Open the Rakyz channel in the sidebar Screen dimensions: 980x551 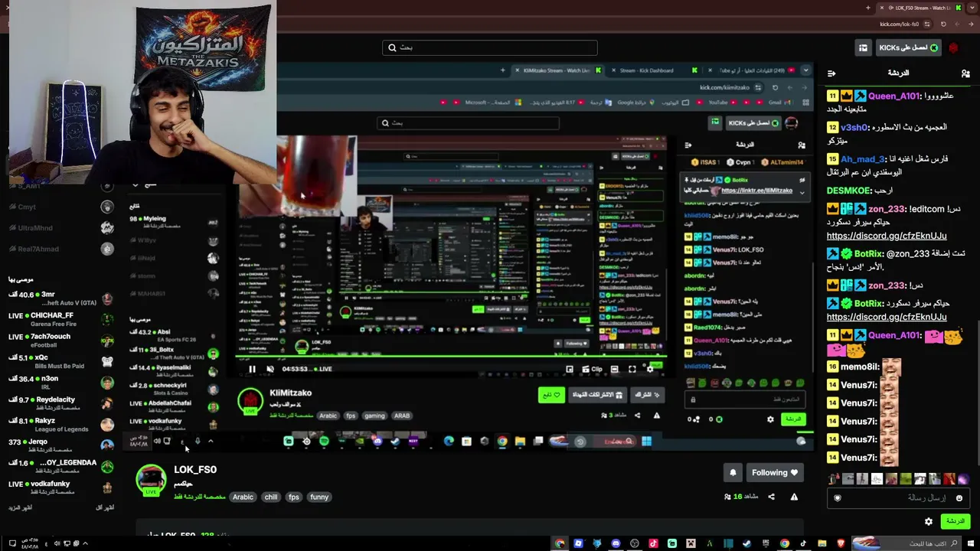60,425
